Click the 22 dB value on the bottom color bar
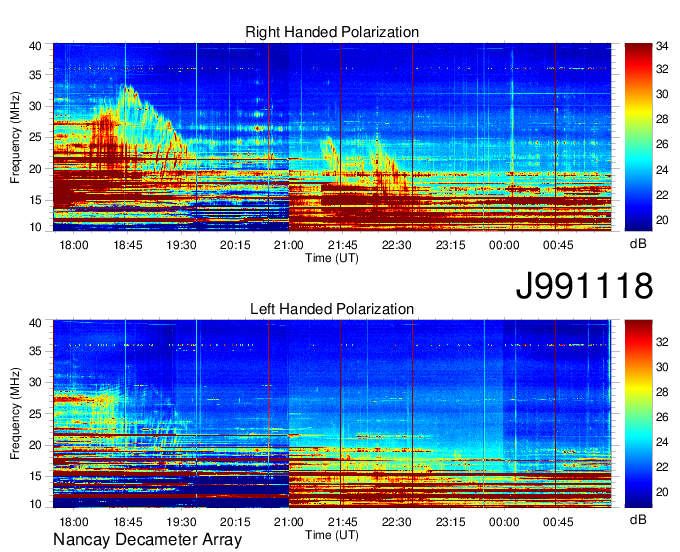Viewport: 680px width, 552px height. 662,467
